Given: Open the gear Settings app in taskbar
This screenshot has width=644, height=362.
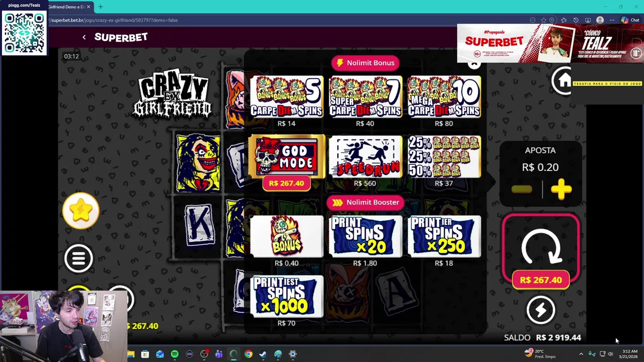Looking at the screenshot, I should 293,354.
